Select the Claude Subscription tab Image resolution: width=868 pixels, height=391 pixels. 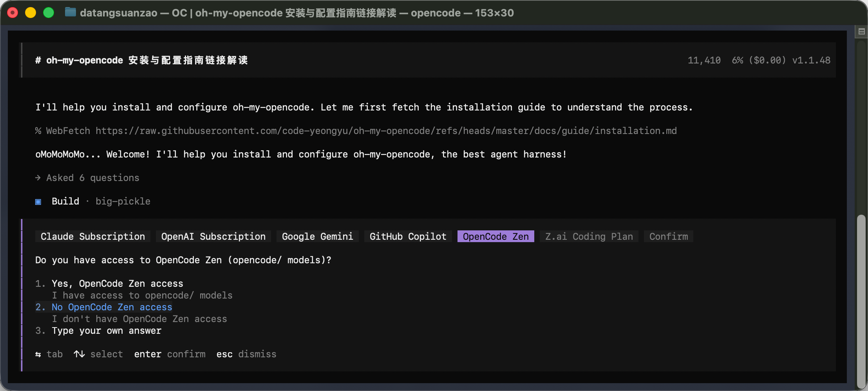(93, 236)
